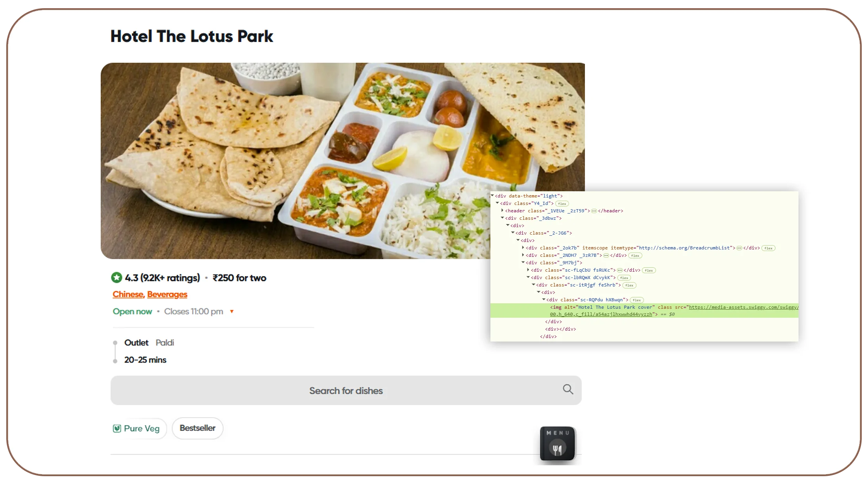
Task: Open the floating MENU fork-and-knife button
Action: (557, 444)
